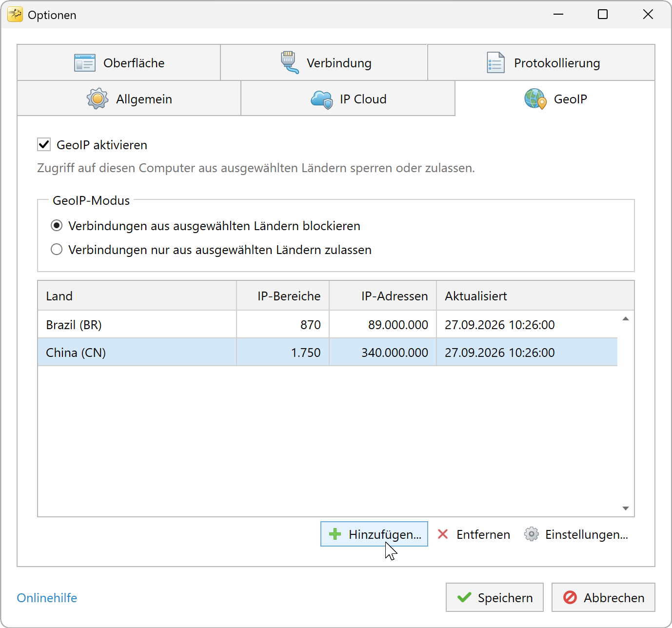
Task: Click the red prohibition icon on Abbrechen
Action: point(570,597)
